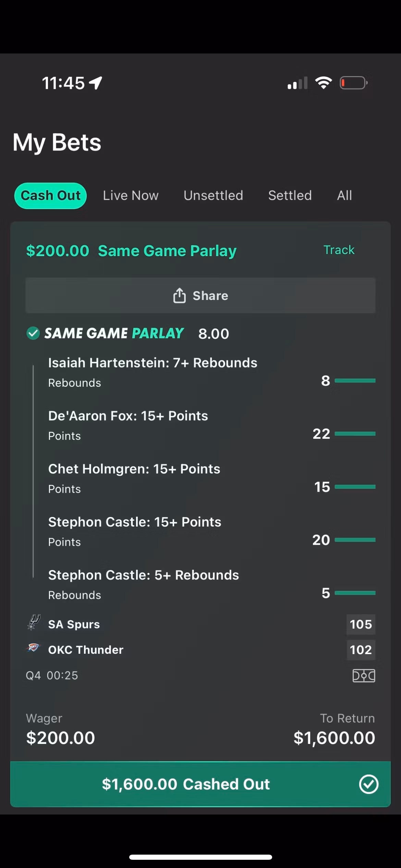Viewport: 401px width, 868px height.
Task: Select the Cash Out filter tab
Action: (x=50, y=195)
